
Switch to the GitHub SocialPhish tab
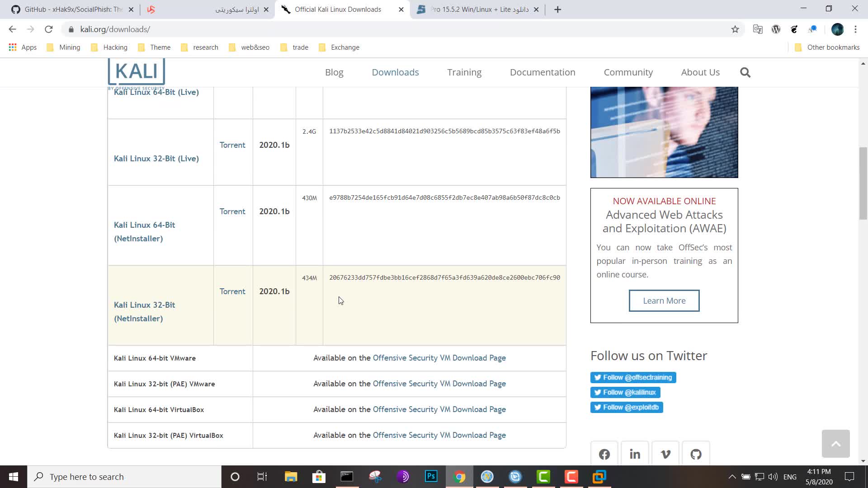(x=72, y=9)
